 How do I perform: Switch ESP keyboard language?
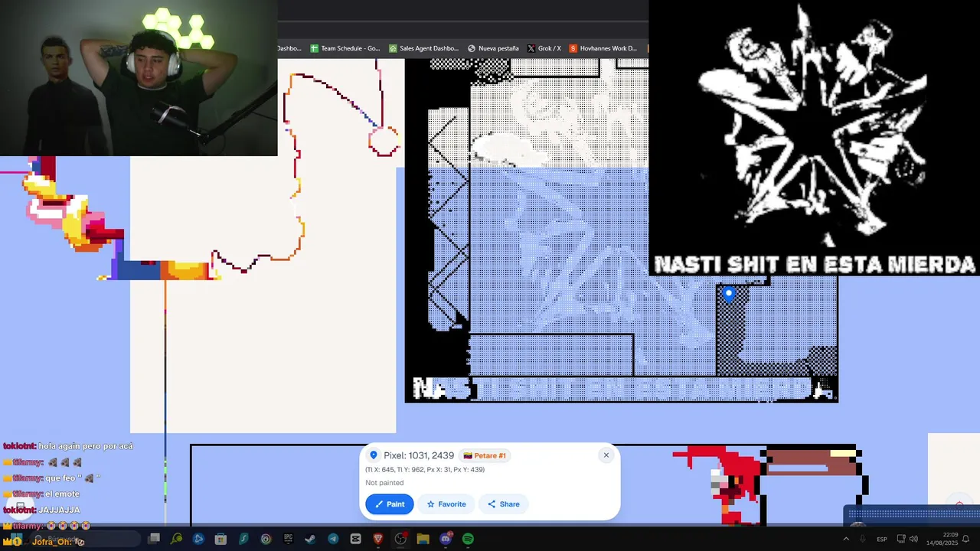pyautogui.click(x=882, y=539)
